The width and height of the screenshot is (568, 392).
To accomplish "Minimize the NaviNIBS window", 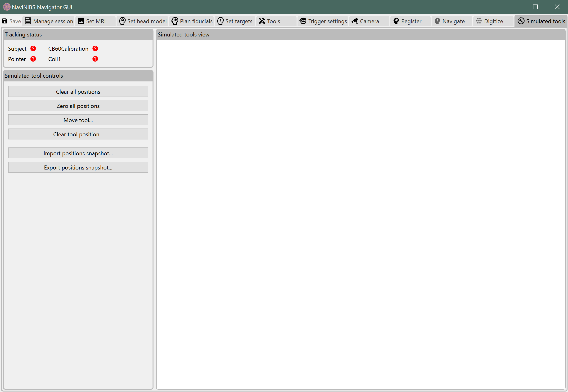I will (x=514, y=7).
